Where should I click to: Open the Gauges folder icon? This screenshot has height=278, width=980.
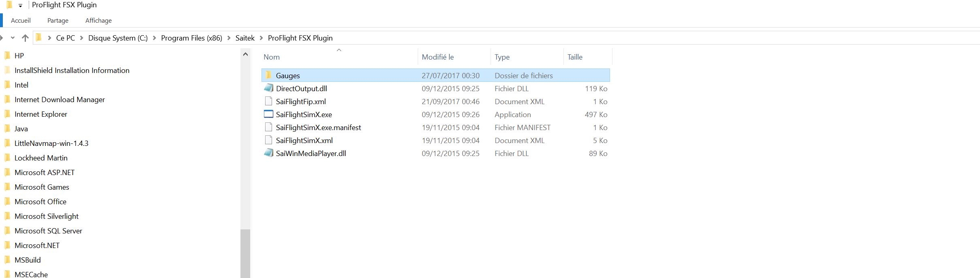pos(268,75)
